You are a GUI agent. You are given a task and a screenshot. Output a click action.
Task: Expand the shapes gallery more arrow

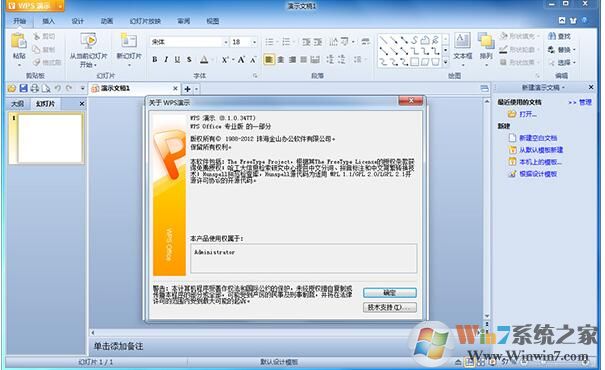click(x=446, y=62)
